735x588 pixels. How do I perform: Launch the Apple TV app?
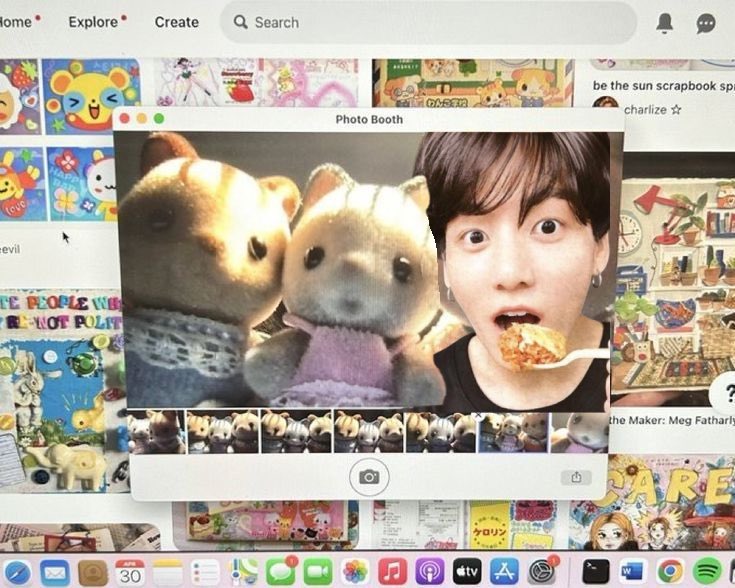point(467,573)
